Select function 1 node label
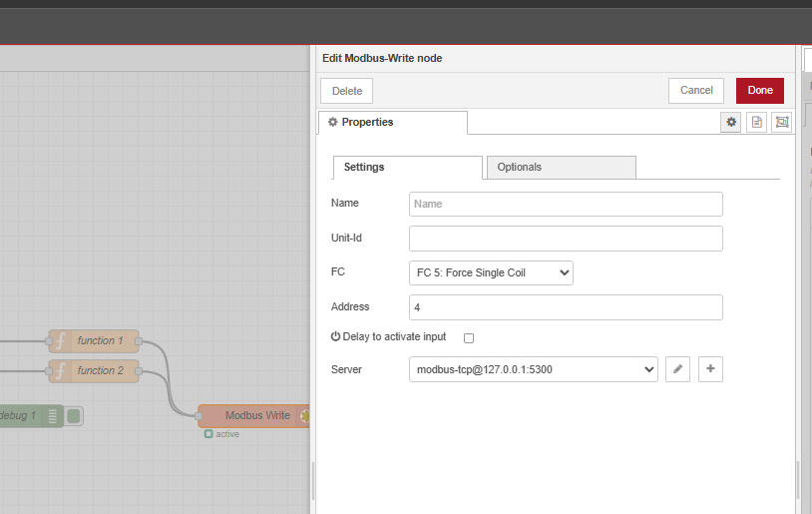This screenshot has width=812, height=514. 100,341
